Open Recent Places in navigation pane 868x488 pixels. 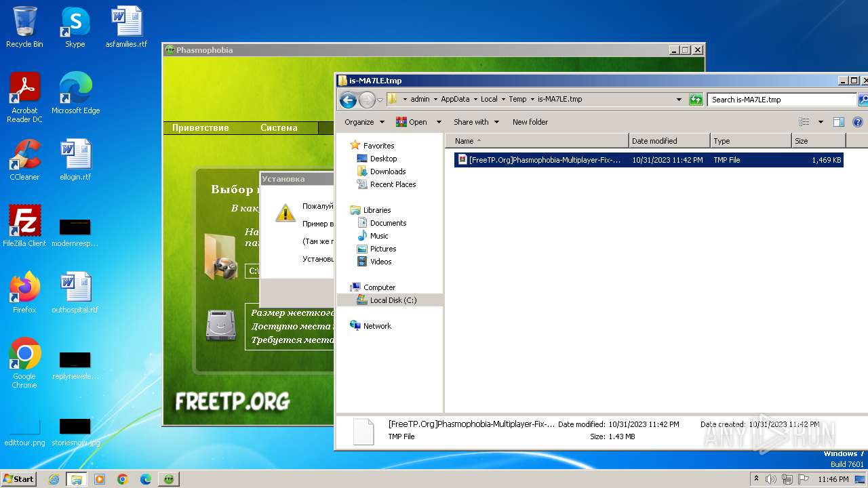click(x=393, y=184)
